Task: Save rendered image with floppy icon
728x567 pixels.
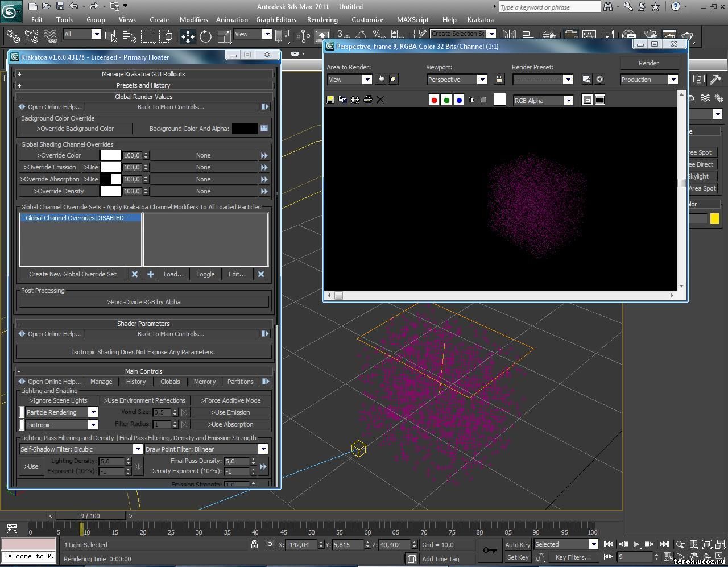Action: (x=330, y=100)
